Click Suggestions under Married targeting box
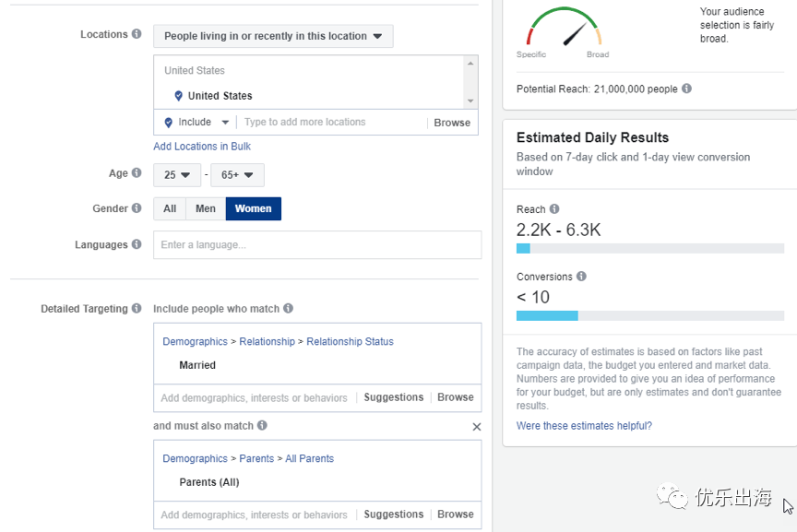 (393, 397)
